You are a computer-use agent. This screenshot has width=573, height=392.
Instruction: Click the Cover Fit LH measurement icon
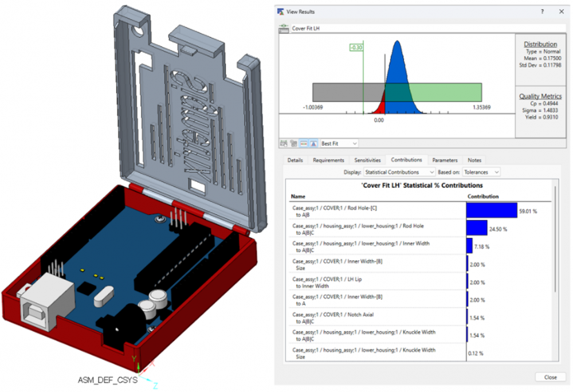[284, 28]
